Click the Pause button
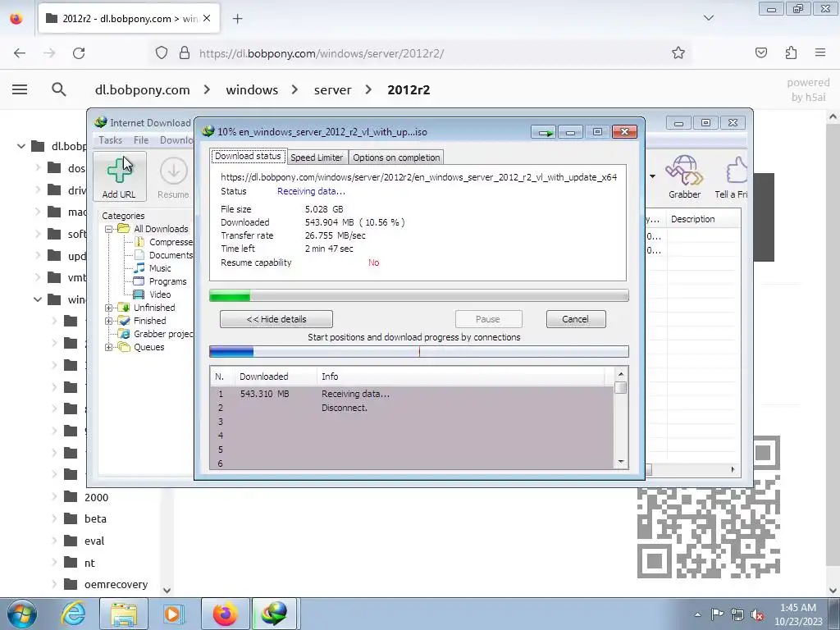 pyautogui.click(x=488, y=319)
